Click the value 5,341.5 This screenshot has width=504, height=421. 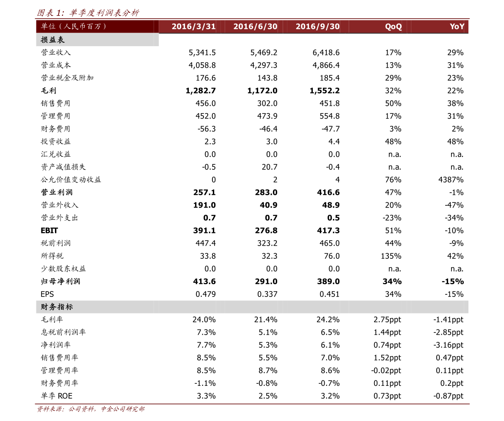(202, 53)
